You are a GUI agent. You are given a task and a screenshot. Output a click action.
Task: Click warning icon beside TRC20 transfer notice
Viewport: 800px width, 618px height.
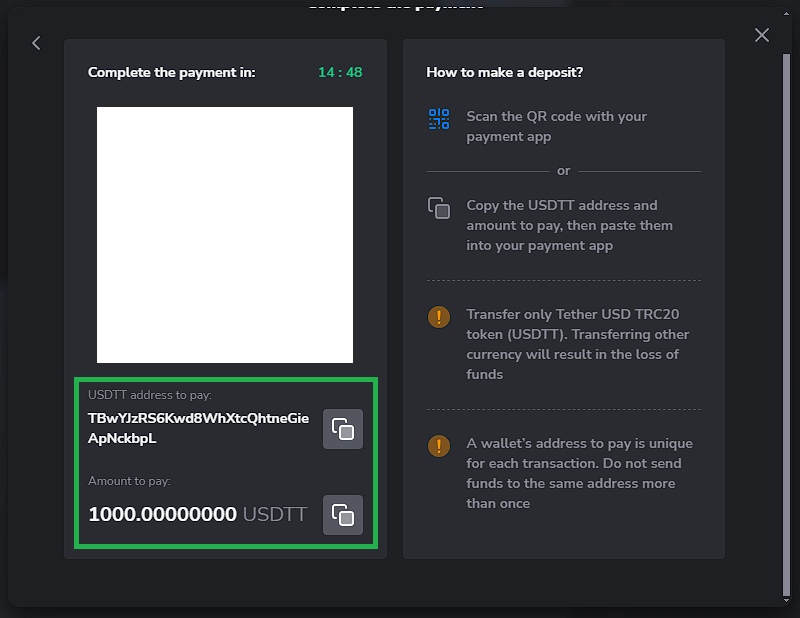tap(439, 317)
